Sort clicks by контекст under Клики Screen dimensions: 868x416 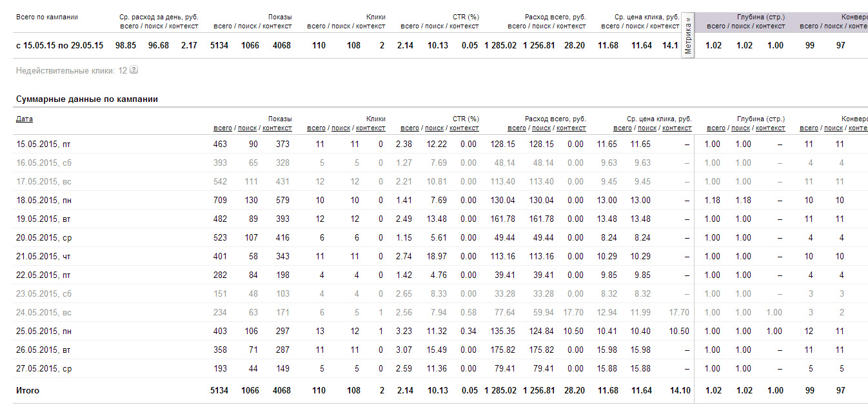click(x=371, y=128)
